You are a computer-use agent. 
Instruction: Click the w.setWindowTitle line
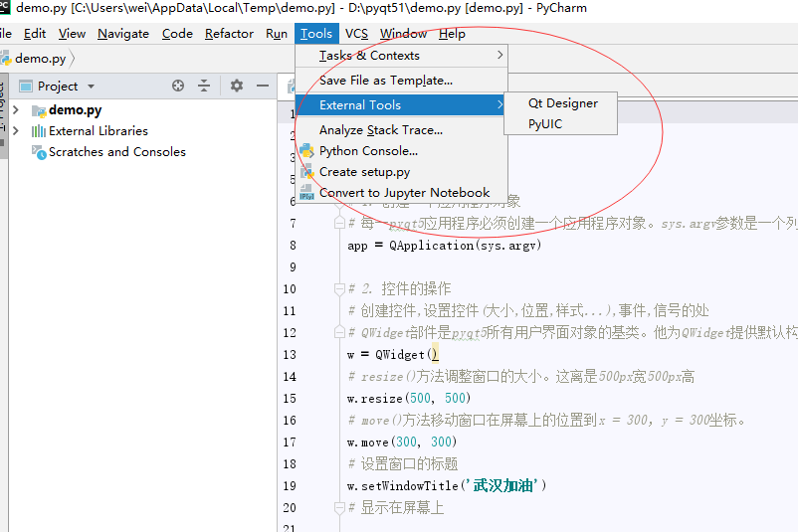[x=447, y=485]
